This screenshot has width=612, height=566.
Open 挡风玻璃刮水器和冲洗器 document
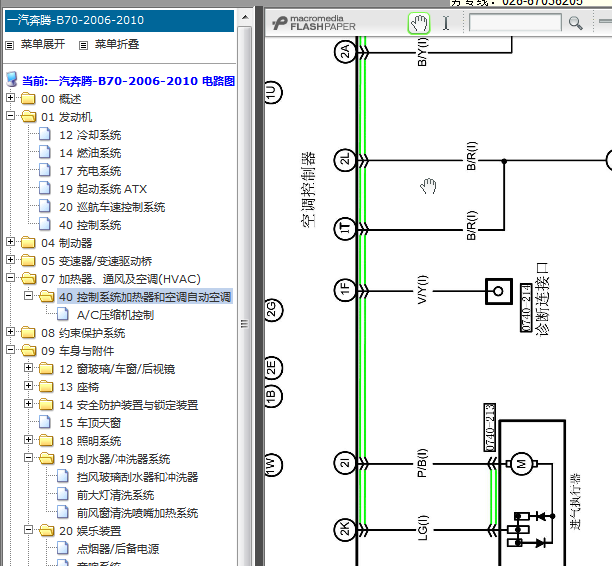point(137,477)
